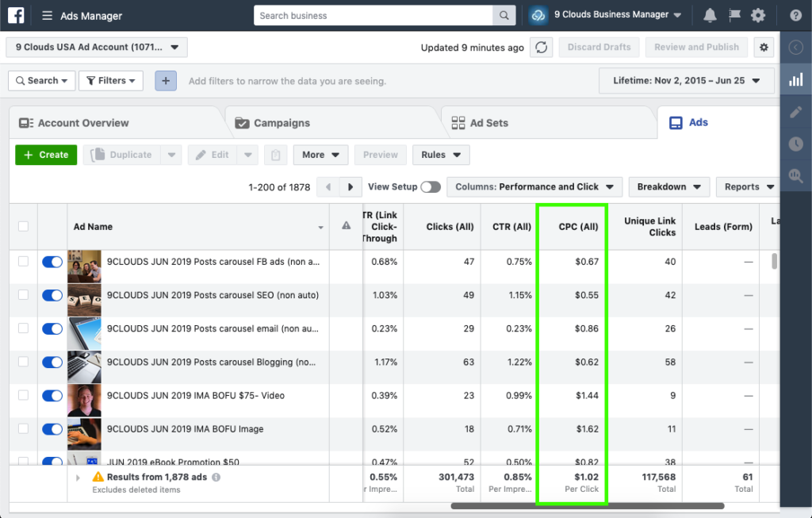
Task: Click the green Create button
Action: (x=46, y=155)
